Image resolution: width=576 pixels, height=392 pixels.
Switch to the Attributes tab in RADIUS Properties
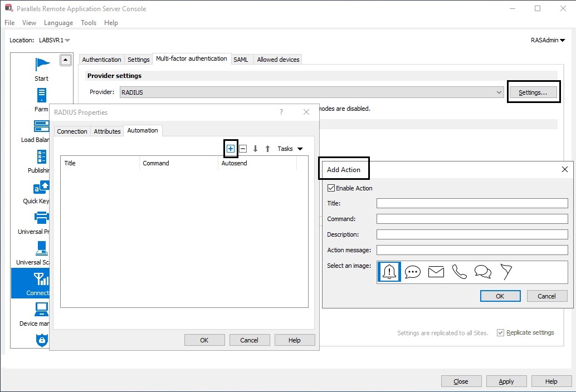coord(107,131)
